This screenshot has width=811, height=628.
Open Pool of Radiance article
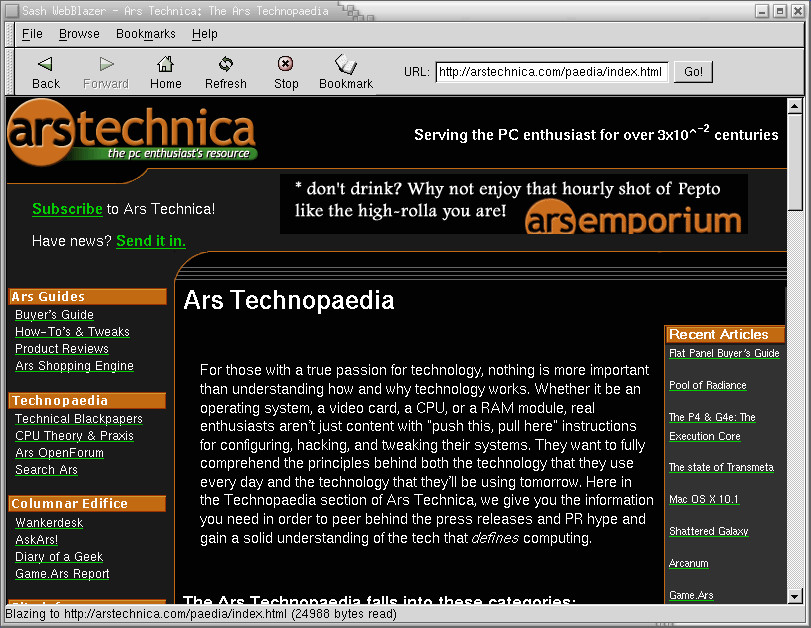(708, 385)
